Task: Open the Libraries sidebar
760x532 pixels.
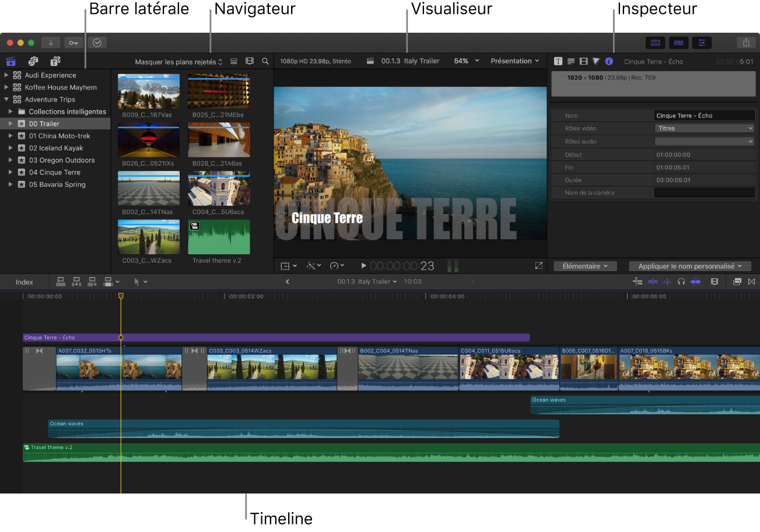Action: pos(10,61)
